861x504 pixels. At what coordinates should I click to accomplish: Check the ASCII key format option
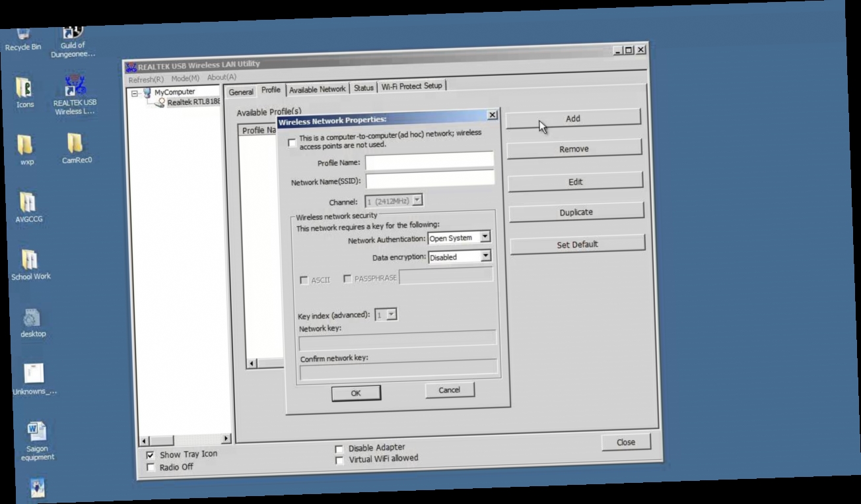[304, 280]
